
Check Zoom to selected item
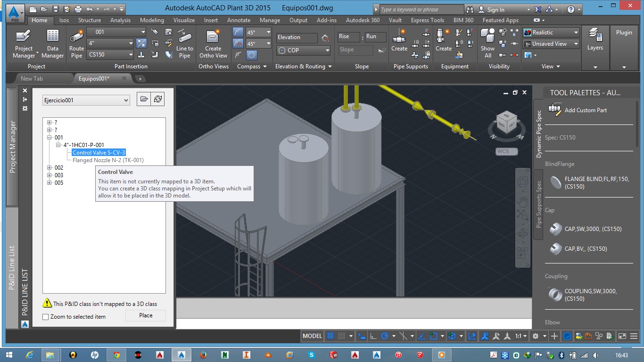click(46, 317)
